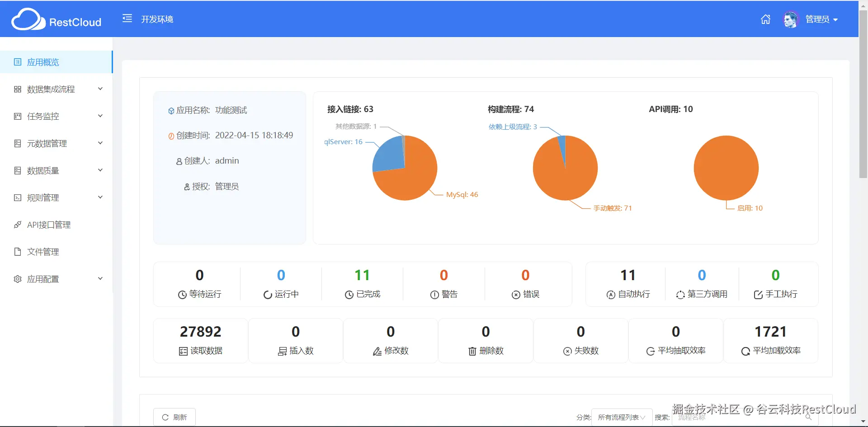Open 文件管理 in sidebar
The image size is (868, 427).
56,252
